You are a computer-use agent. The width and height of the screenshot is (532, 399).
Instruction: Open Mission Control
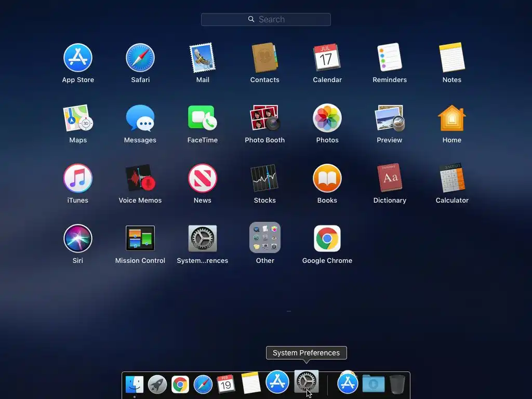(x=140, y=238)
